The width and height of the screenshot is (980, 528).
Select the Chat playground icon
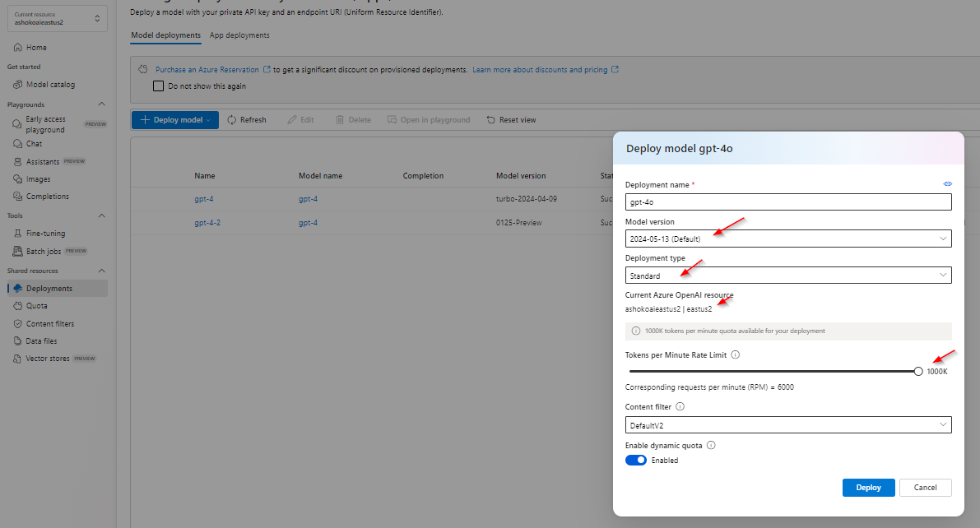point(18,143)
